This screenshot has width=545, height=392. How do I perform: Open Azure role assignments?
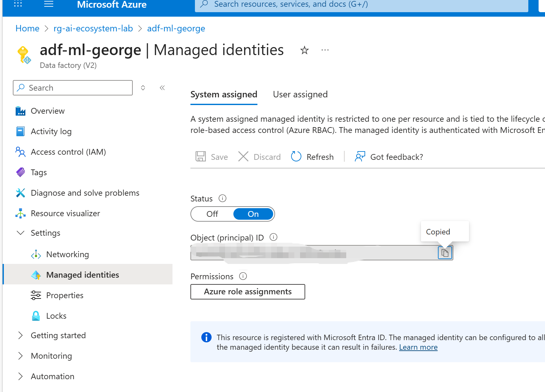tap(247, 292)
